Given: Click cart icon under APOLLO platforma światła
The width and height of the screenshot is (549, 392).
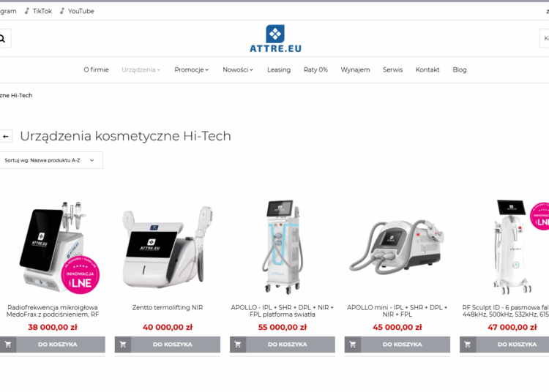Looking at the screenshot, I should pyautogui.click(x=238, y=344).
